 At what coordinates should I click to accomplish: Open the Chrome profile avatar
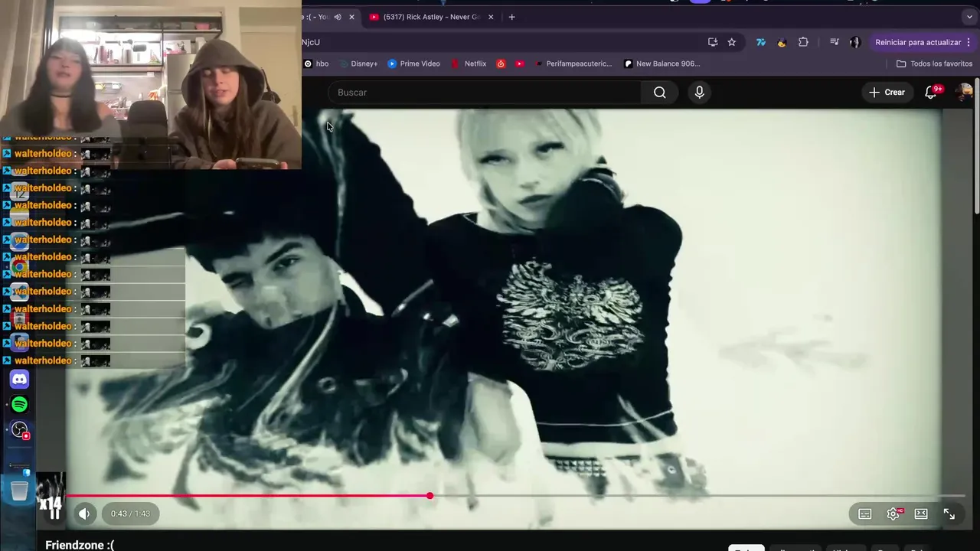coord(855,42)
